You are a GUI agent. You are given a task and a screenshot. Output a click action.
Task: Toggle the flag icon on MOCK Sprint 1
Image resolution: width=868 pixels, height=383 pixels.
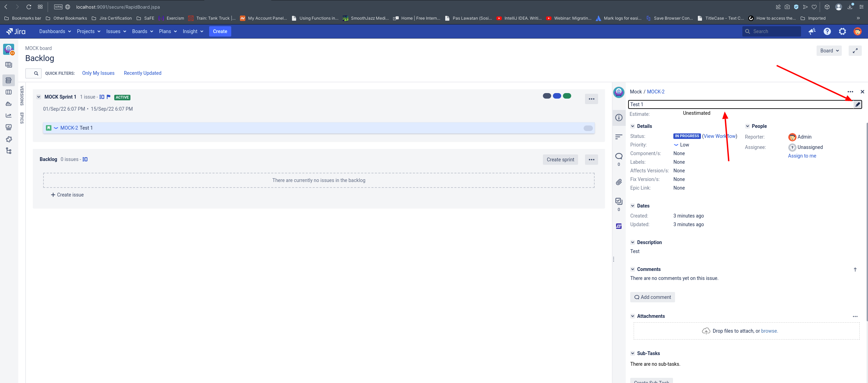(108, 97)
